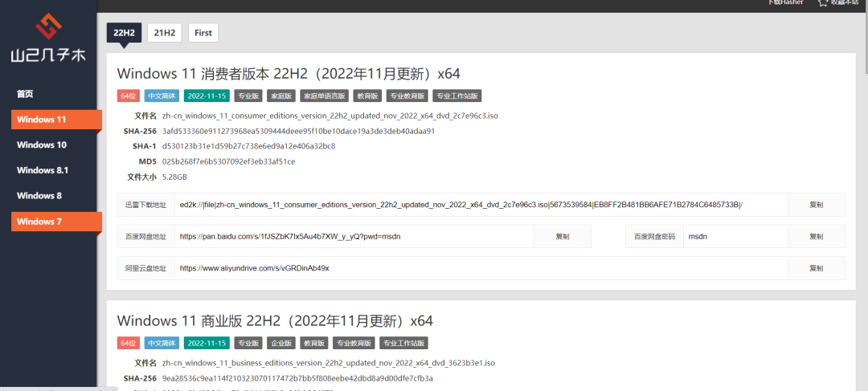
Task: Select Windows 8 in the sidebar
Action: pyautogui.click(x=39, y=196)
